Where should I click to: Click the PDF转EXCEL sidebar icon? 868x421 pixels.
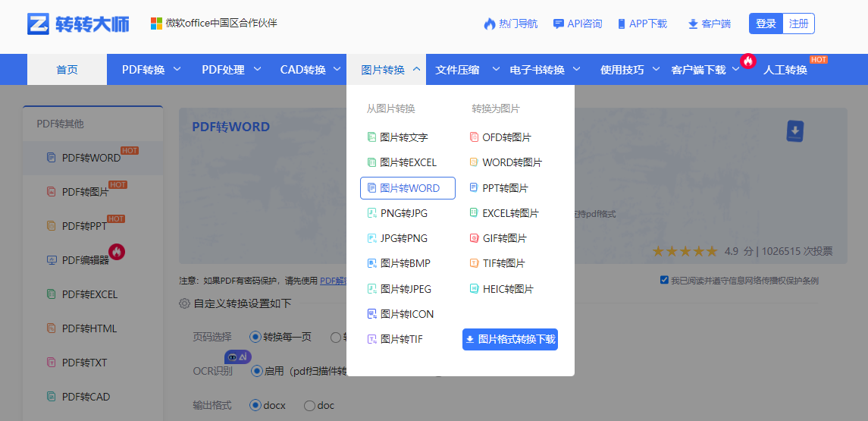pyautogui.click(x=52, y=294)
